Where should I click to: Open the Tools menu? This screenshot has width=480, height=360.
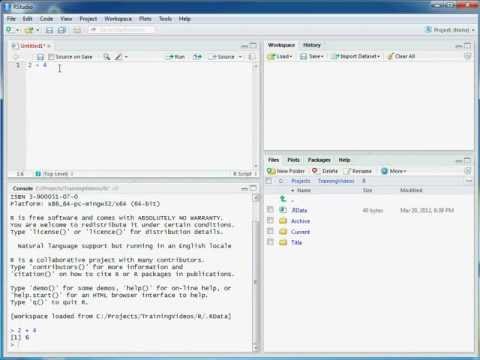click(165, 19)
